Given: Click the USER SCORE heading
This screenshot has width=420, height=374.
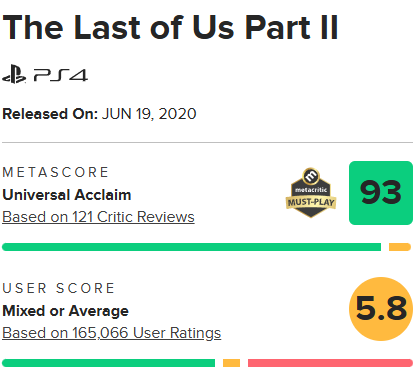Looking at the screenshot, I should tap(59, 288).
